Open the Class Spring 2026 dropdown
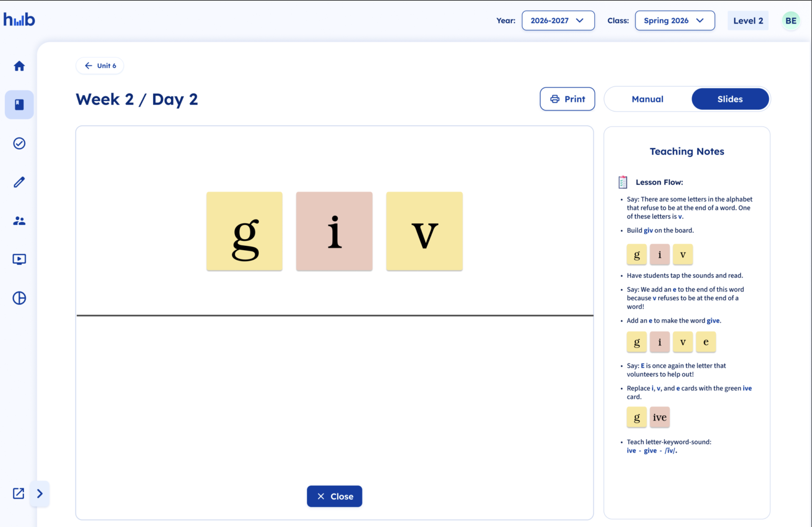Screen dimensions: 812x527 tap(675, 21)
